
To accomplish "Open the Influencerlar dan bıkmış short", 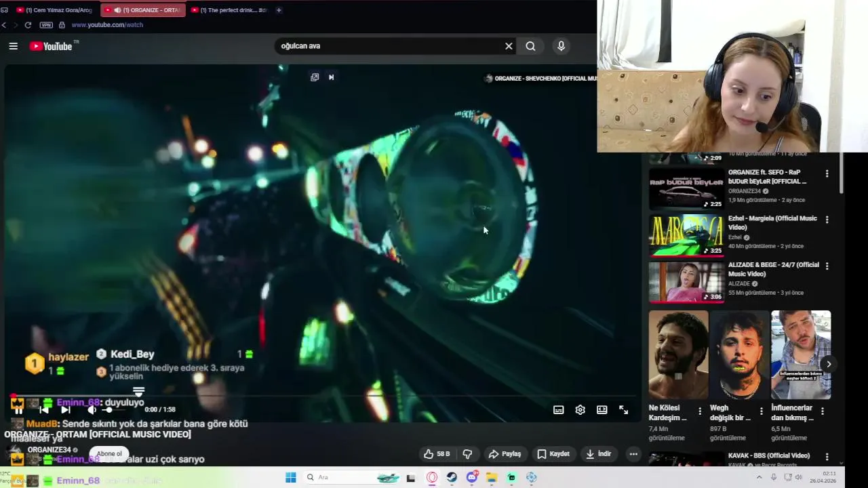I will [801, 355].
